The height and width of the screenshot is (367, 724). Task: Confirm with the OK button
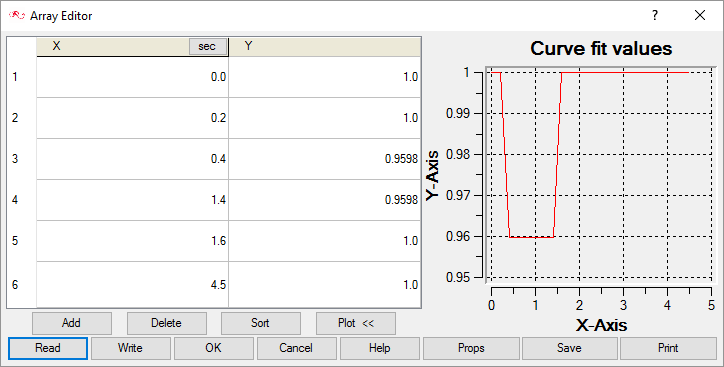[x=214, y=348]
